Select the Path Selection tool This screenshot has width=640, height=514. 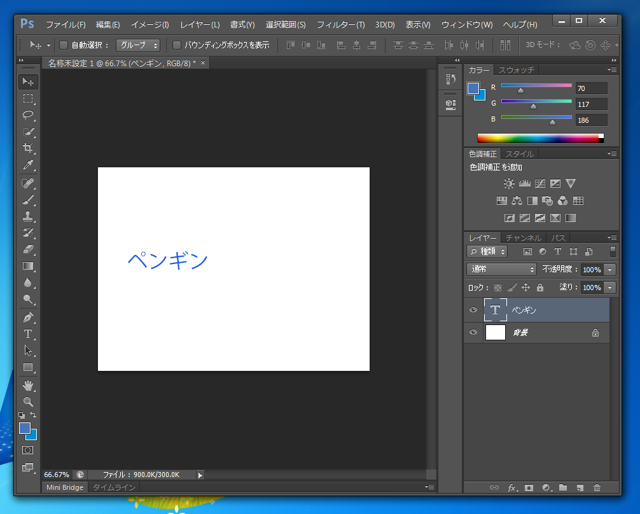pos(28,351)
